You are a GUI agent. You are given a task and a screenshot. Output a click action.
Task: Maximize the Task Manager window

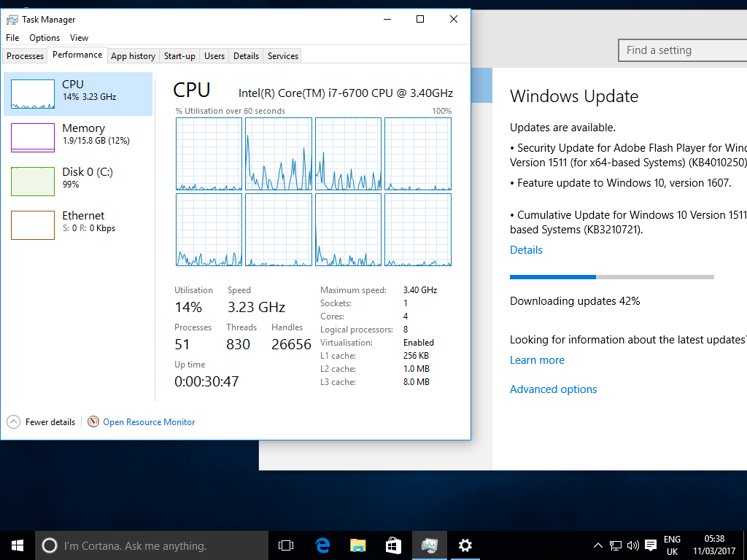pos(419,19)
